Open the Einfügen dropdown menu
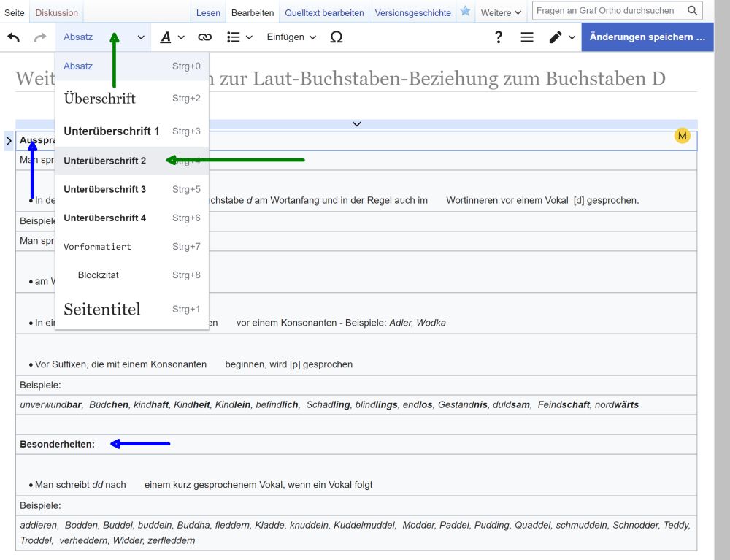730x560 pixels. pyautogui.click(x=291, y=37)
